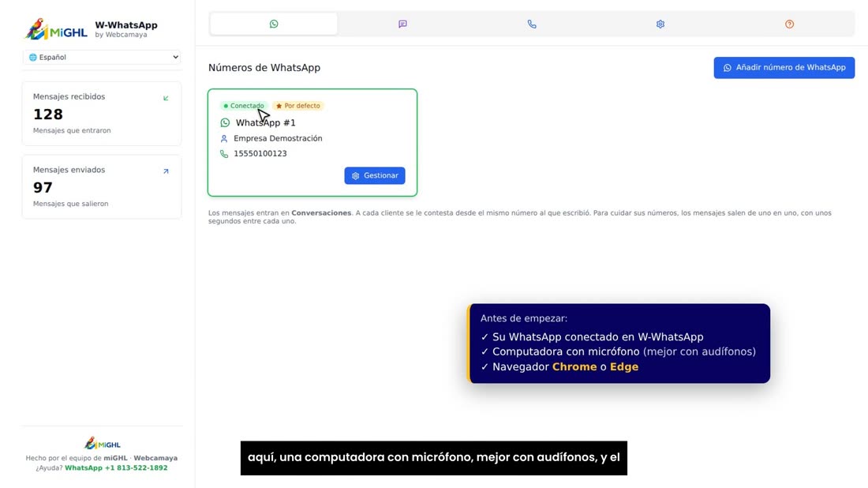Click the Empresa Demostración name
868x488 pixels.
point(278,138)
